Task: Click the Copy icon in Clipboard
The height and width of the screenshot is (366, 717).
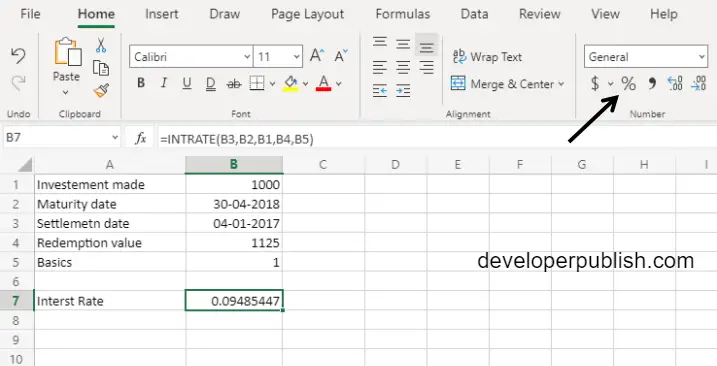Action: [101, 68]
